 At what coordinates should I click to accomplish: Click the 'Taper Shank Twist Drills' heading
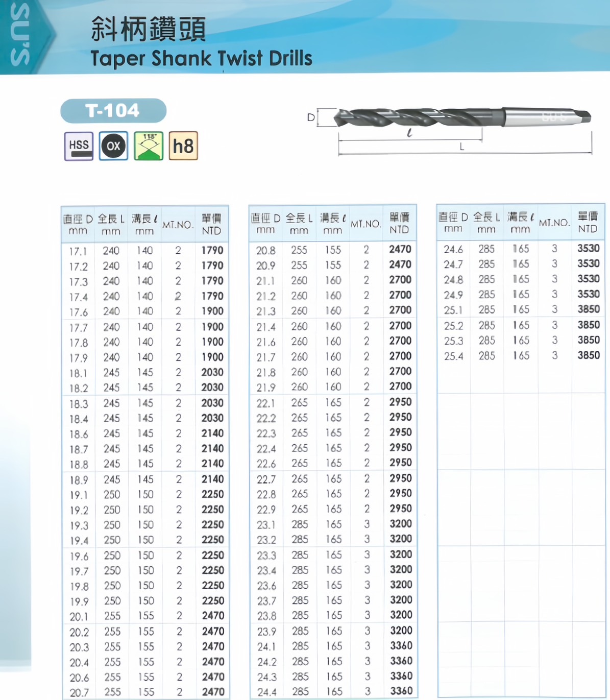point(201,58)
